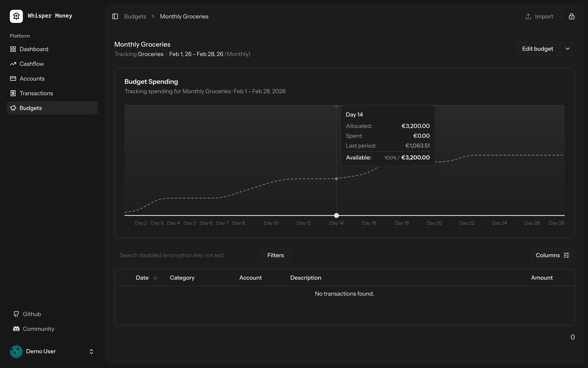Click the lock icon in header
Viewport: 588px width, 368px height.
572,16
